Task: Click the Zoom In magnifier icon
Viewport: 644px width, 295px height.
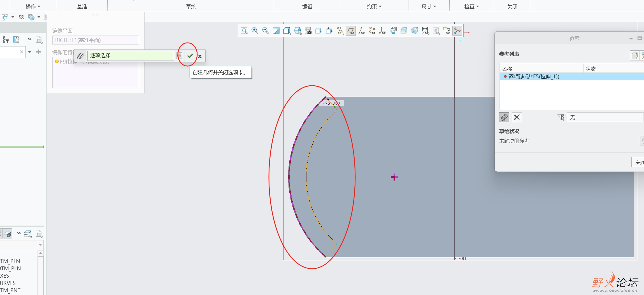Action: (255, 31)
